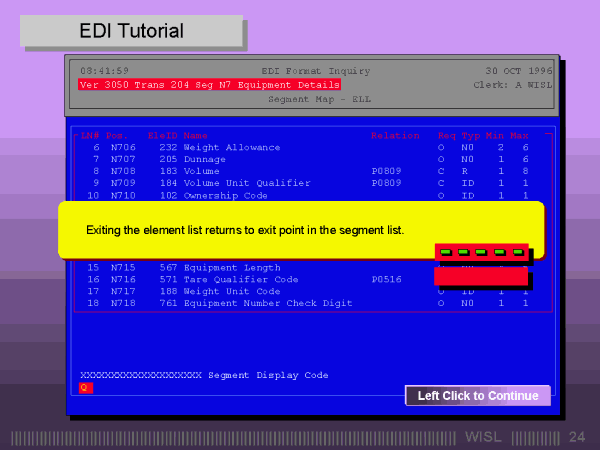Click the red box with green dashes

click(481, 252)
